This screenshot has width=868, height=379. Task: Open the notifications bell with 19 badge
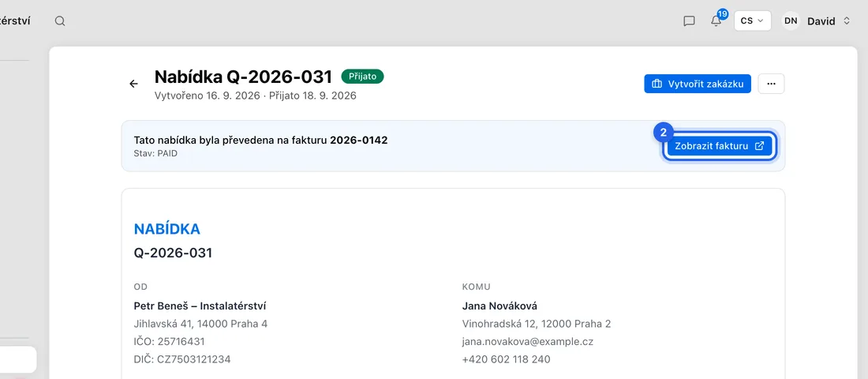click(716, 21)
